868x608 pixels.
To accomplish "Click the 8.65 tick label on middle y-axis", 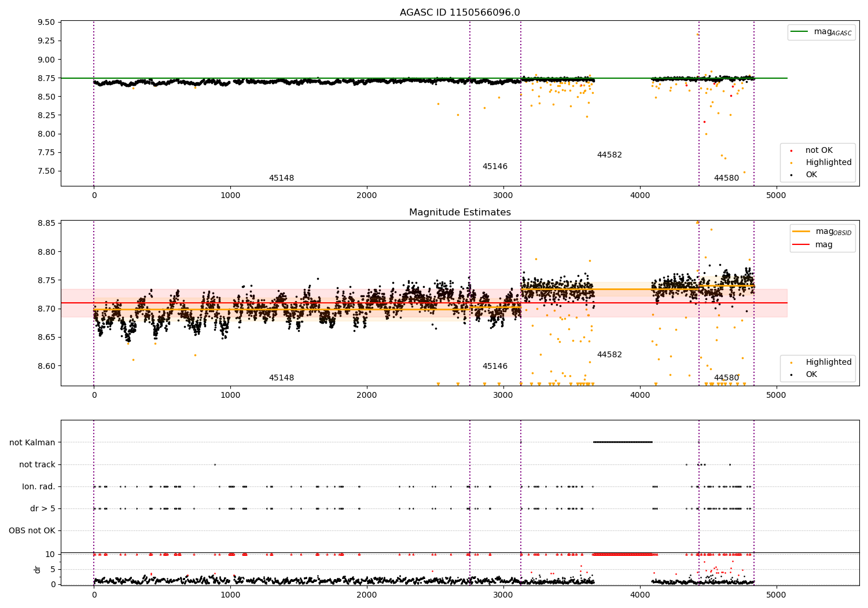I will tap(46, 338).
